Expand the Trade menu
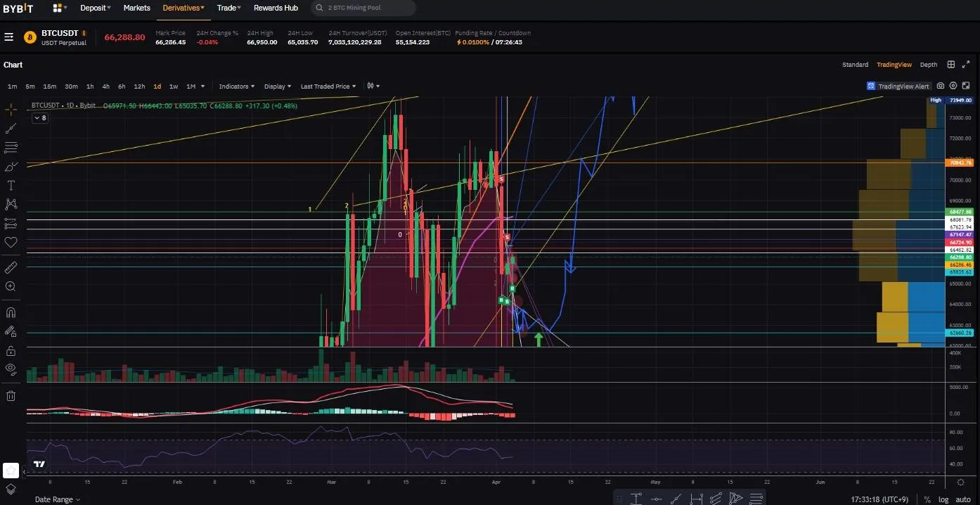This screenshot has height=505, width=980. click(228, 8)
